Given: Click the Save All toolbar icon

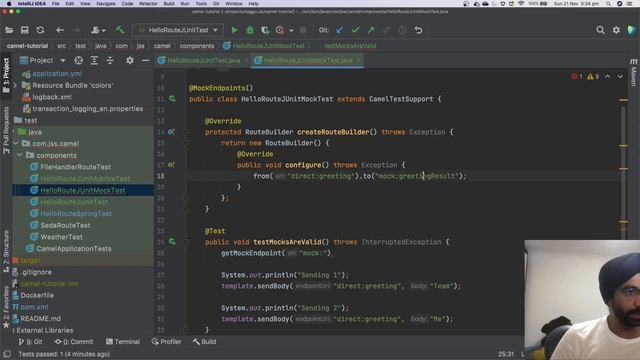Looking at the screenshot, I should pyautogui.click(x=24, y=30).
